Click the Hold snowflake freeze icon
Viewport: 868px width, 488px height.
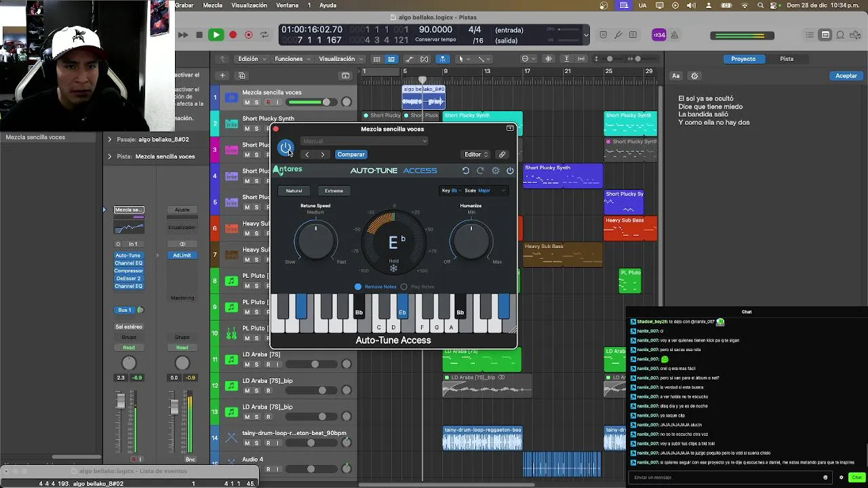393,269
